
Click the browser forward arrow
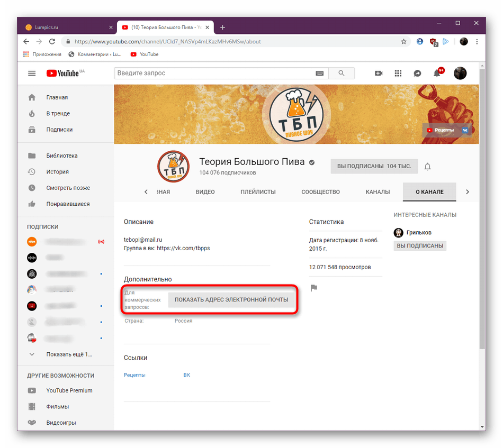[x=39, y=41]
